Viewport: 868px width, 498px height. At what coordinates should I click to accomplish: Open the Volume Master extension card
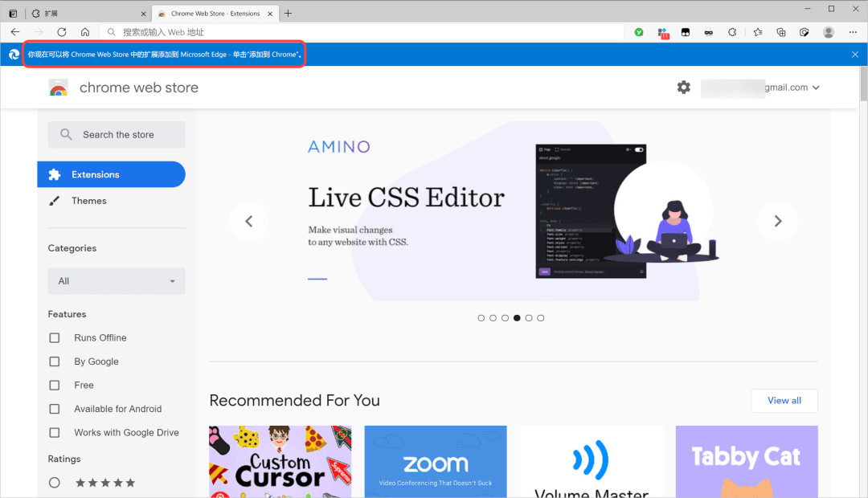(592, 462)
